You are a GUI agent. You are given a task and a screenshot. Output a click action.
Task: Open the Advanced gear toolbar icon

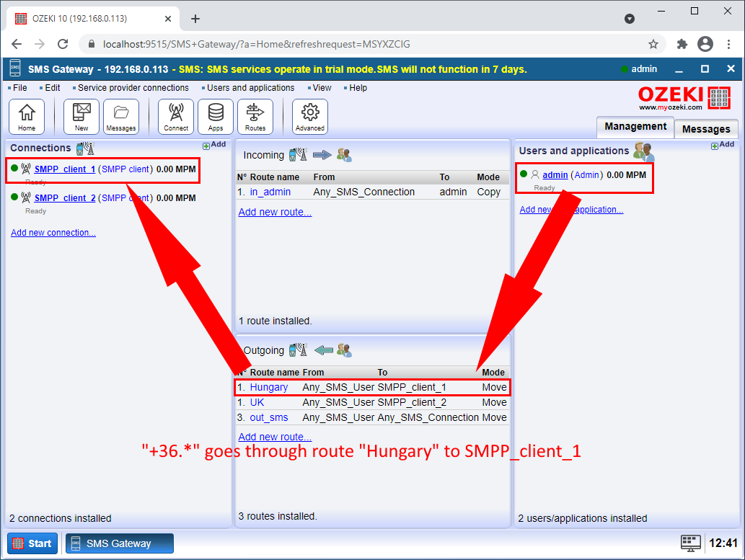(310, 117)
